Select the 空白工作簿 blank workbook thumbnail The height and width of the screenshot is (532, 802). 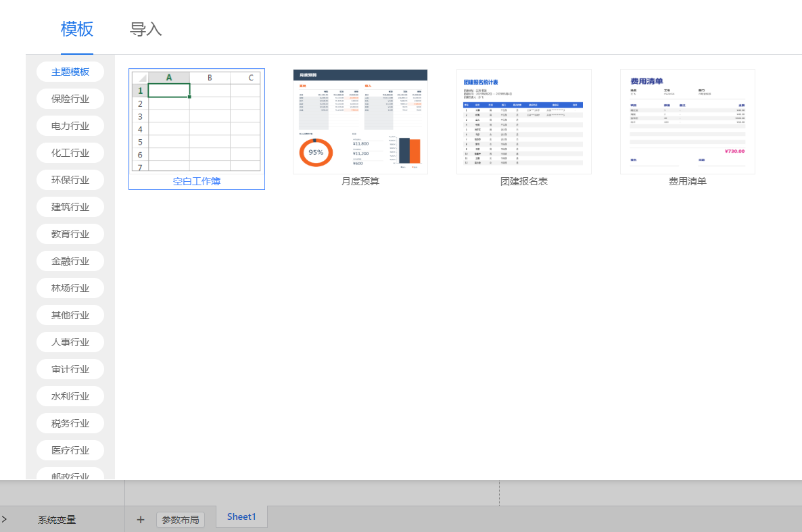196,121
